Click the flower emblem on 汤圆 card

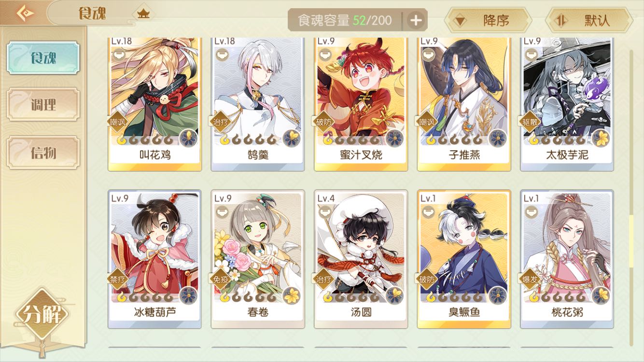pos(395,294)
